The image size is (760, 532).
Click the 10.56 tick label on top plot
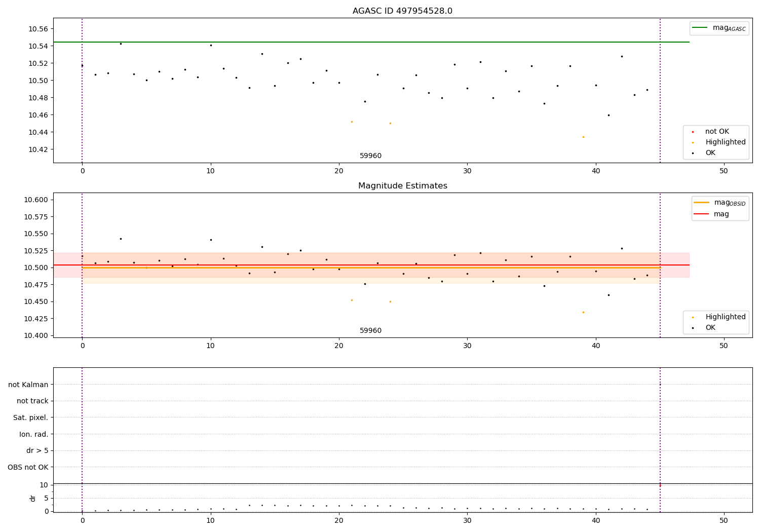tap(38, 29)
